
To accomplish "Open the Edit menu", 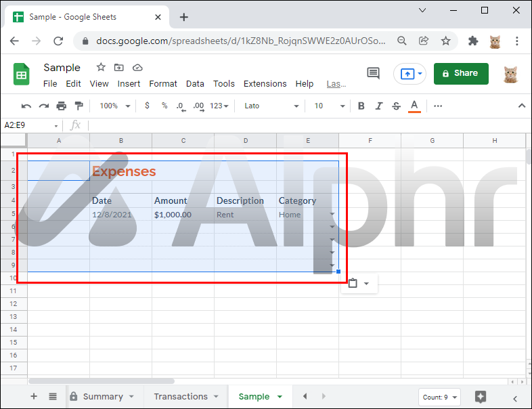I will [73, 84].
